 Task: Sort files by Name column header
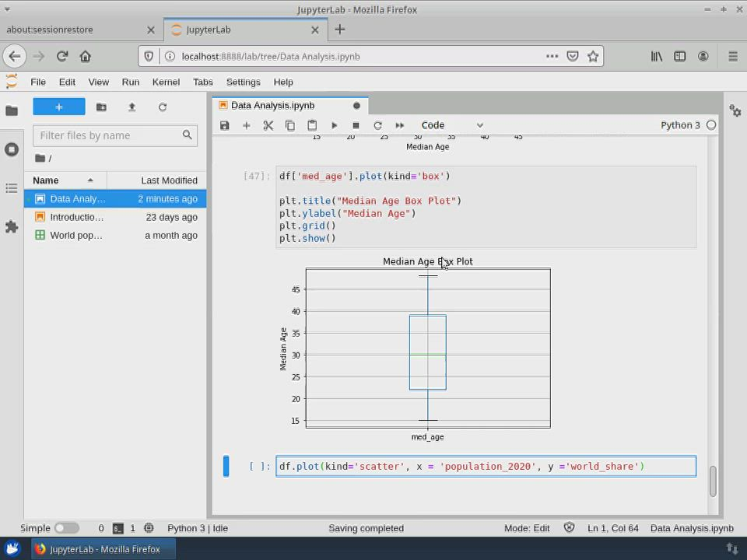pyautogui.click(x=46, y=180)
